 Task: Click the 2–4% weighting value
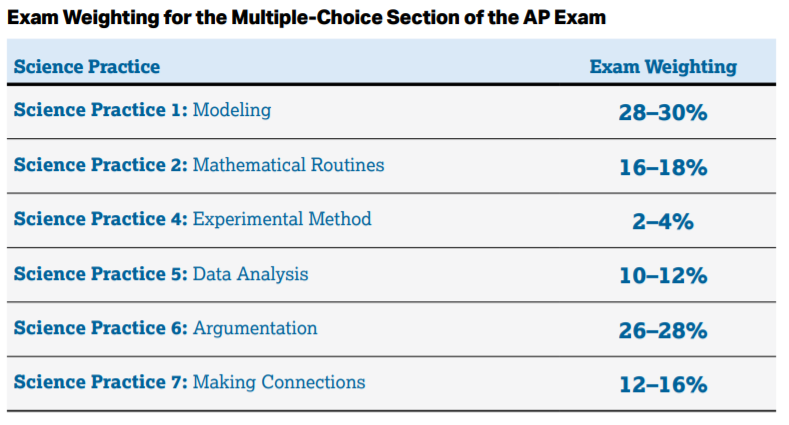(x=663, y=222)
